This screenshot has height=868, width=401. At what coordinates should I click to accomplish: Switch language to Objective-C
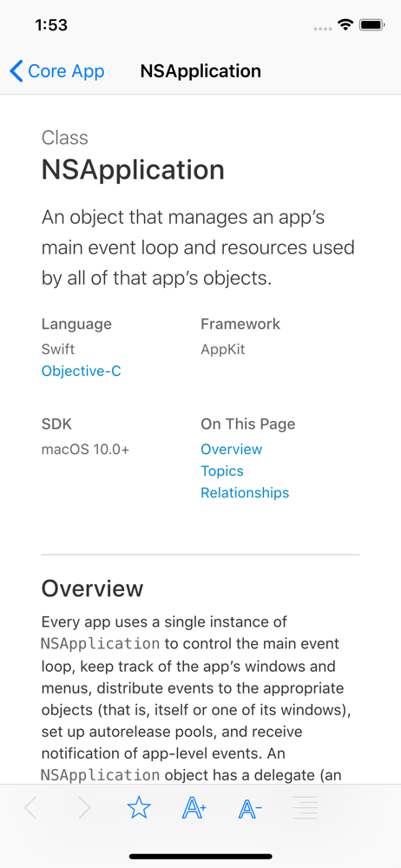[82, 371]
